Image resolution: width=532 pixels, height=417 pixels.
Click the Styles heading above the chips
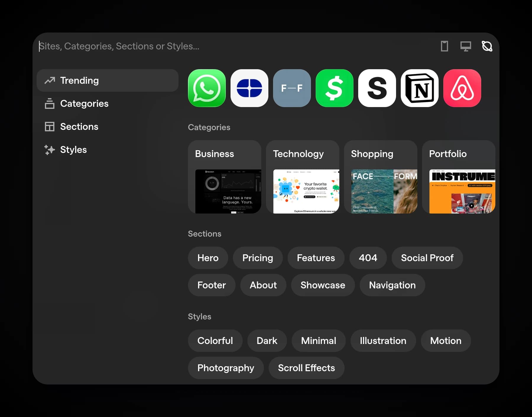tap(199, 316)
